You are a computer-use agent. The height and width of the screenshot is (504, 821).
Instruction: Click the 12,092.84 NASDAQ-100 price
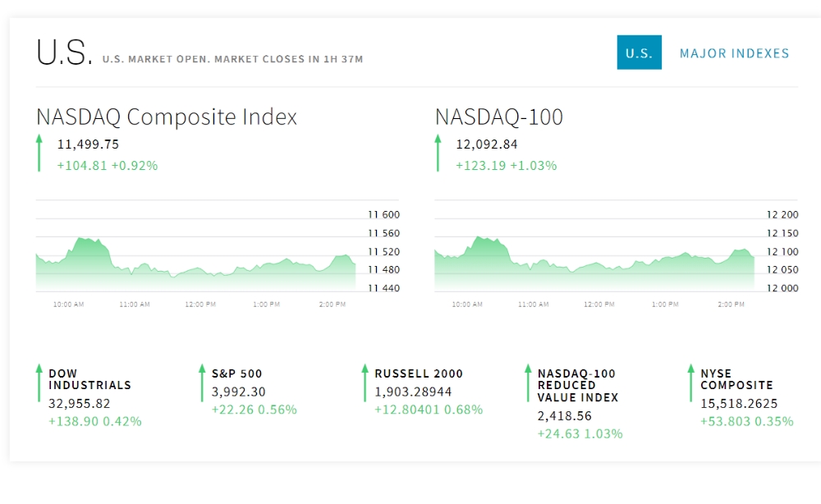(487, 144)
